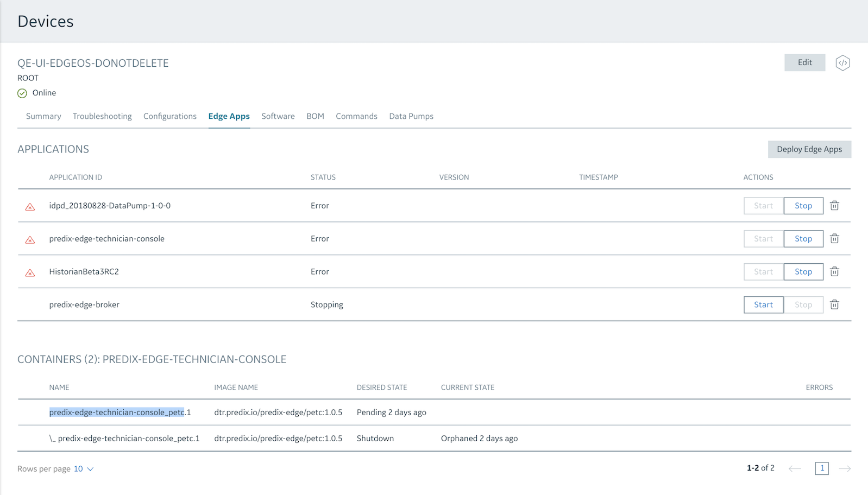The image size is (868, 495).
Task: Click image name in Shutdown container row
Action: coord(278,439)
